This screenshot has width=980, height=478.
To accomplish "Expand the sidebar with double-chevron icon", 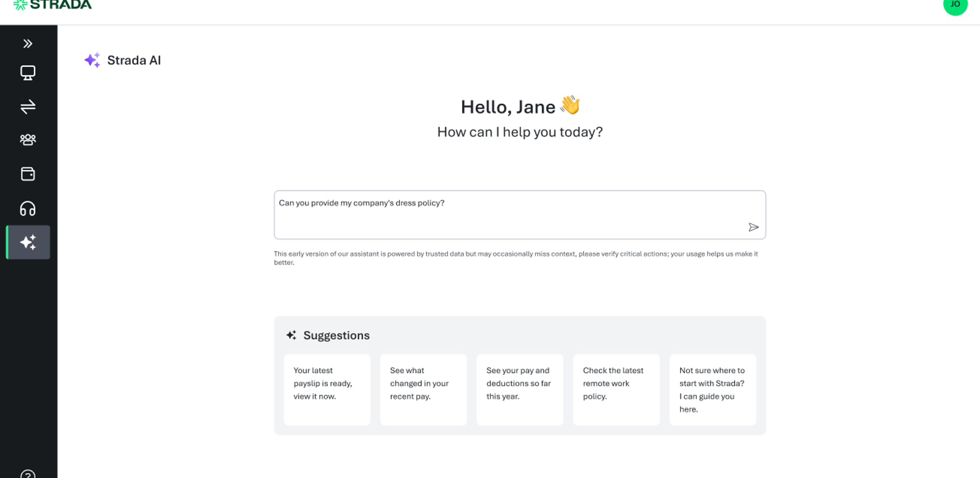I will click(27, 44).
